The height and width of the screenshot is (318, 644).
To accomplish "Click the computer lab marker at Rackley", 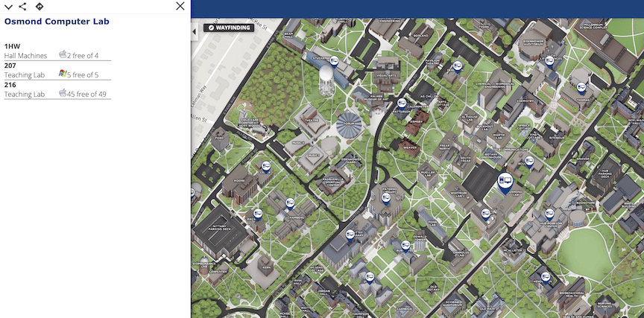I will point(257,214).
